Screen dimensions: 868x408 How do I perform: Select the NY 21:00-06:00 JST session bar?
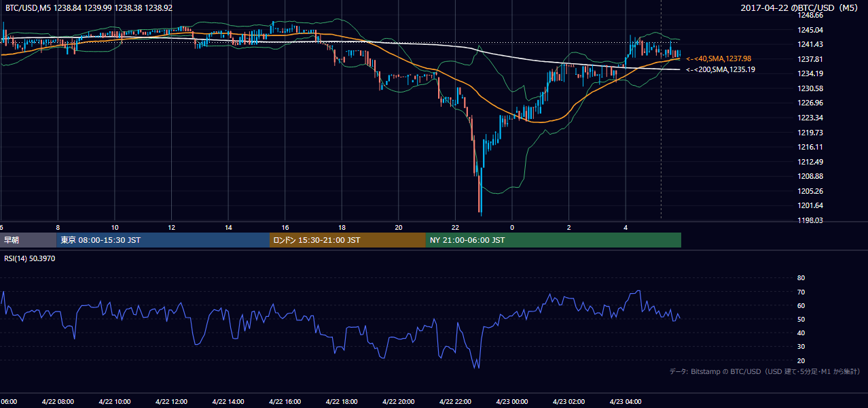click(554, 240)
